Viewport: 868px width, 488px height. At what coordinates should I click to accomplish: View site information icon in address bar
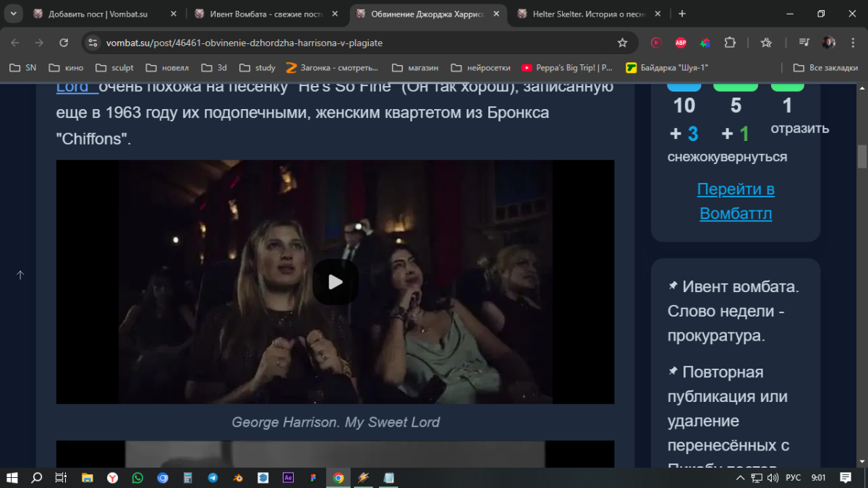pyautogui.click(x=92, y=43)
